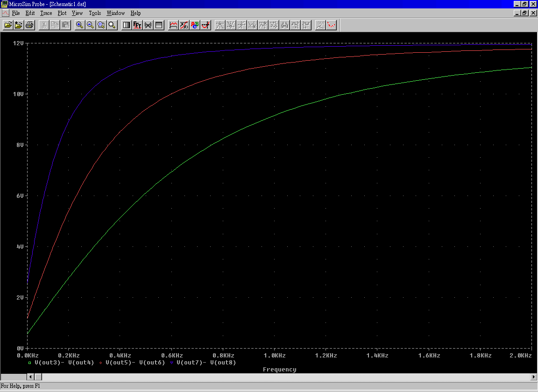Open the File menu
Image resolution: width=538 pixels, height=392 pixels.
16,13
